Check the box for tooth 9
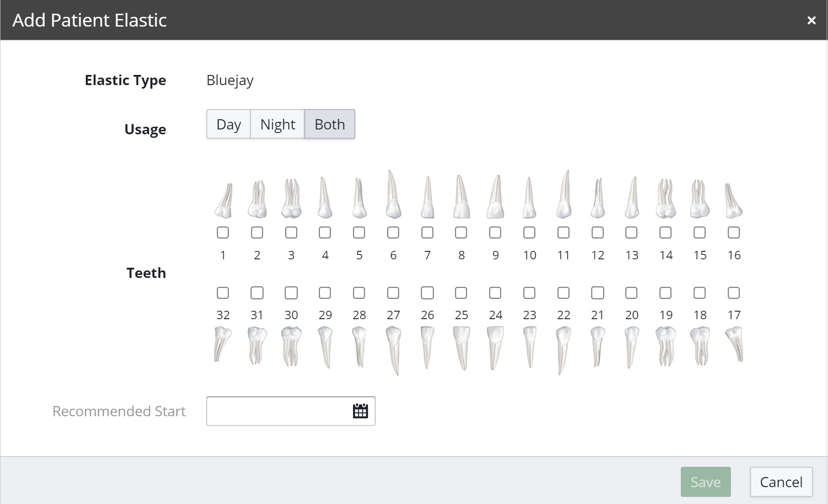 [495, 232]
